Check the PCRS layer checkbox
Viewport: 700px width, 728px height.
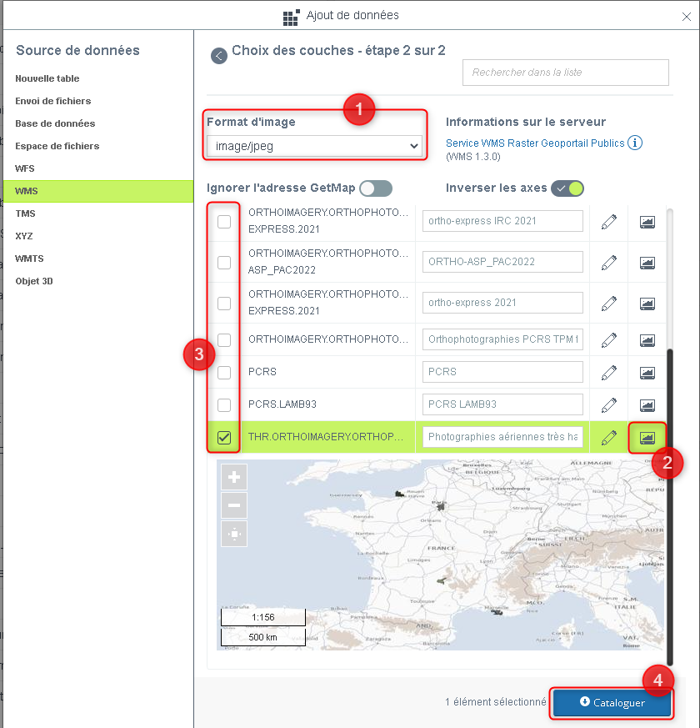click(224, 372)
